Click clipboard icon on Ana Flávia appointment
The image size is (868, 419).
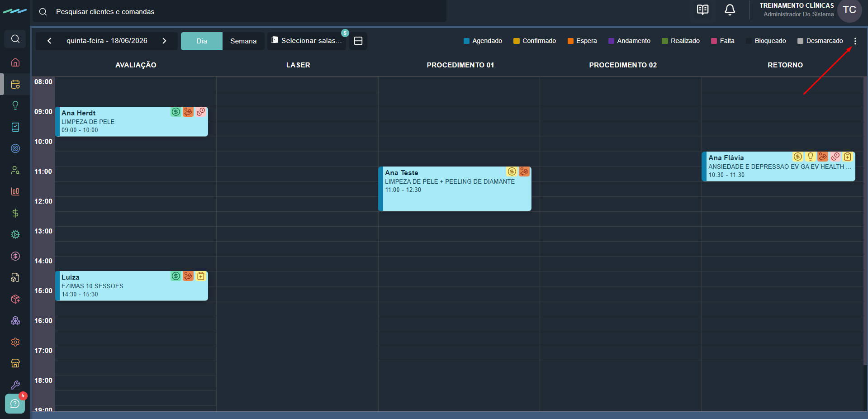[x=848, y=157]
